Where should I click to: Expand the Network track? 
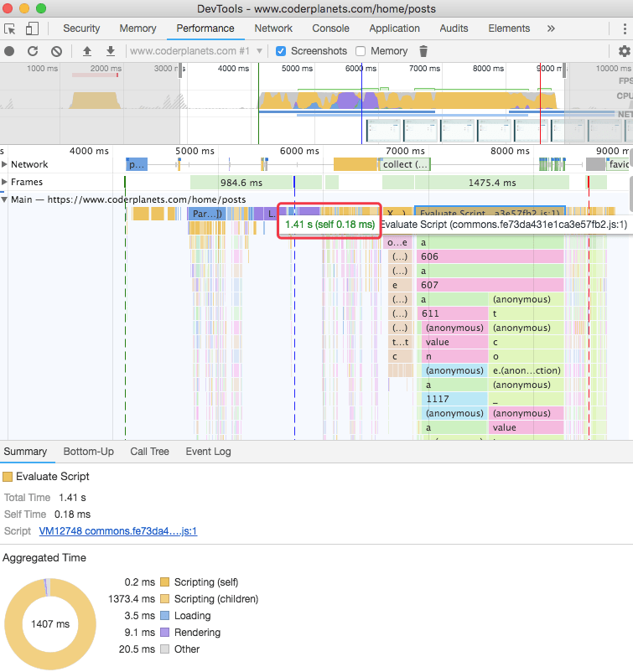click(4, 164)
